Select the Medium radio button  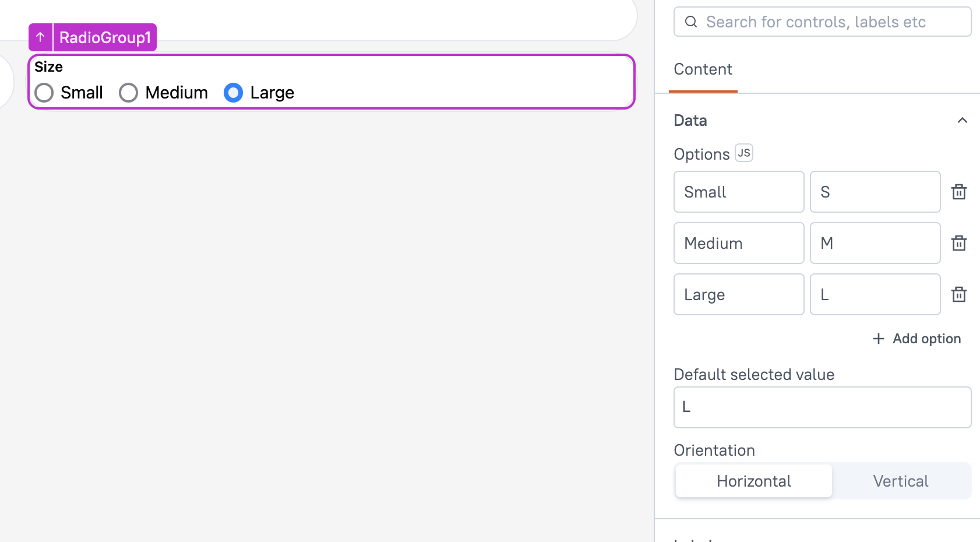129,93
